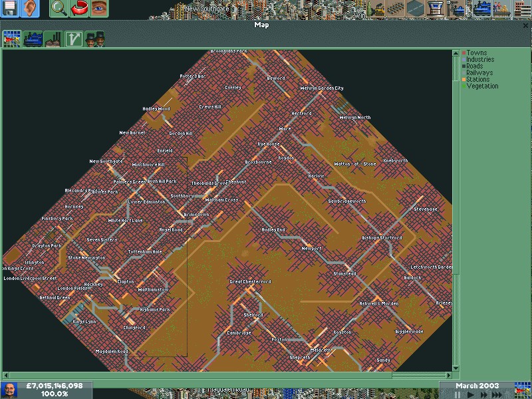Viewport: 532px width, 399px height.
Task: Click Cambridge on the map
Action: [x=239, y=333]
